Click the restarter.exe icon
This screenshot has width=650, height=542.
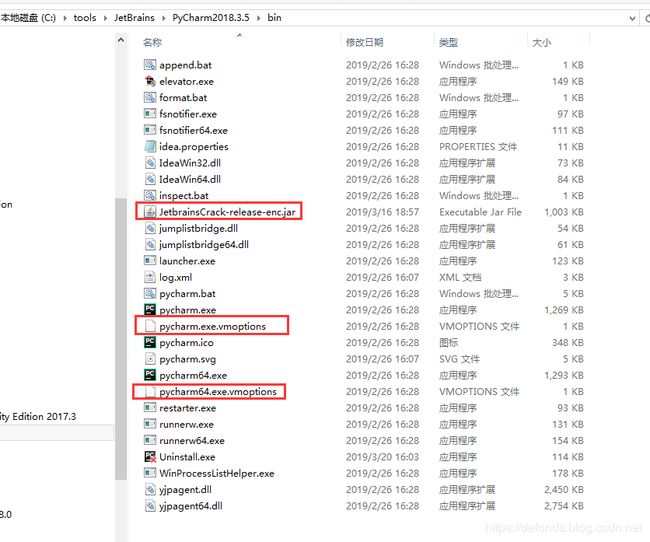[150, 408]
